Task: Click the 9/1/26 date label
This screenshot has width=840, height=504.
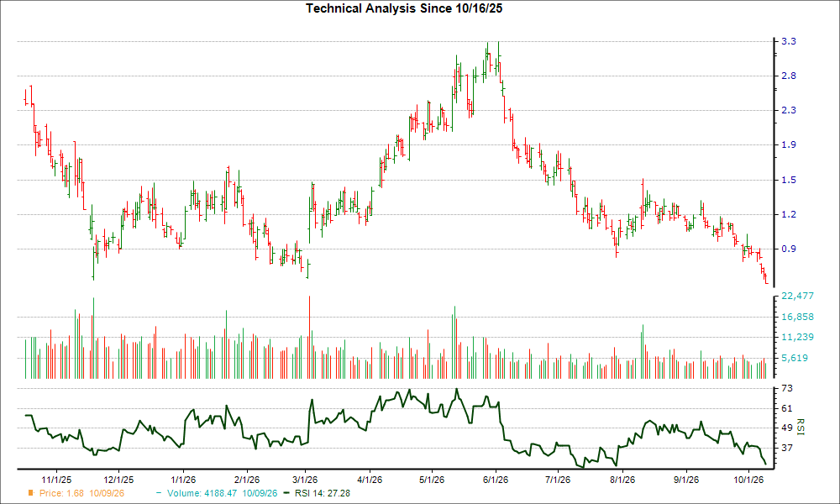Action: (x=686, y=480)
